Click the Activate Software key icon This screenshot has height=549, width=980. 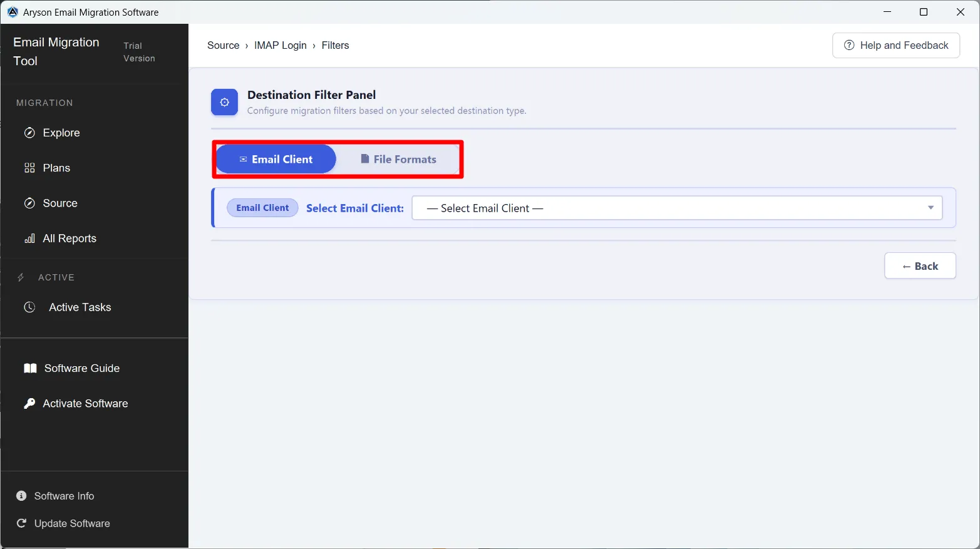29,404
